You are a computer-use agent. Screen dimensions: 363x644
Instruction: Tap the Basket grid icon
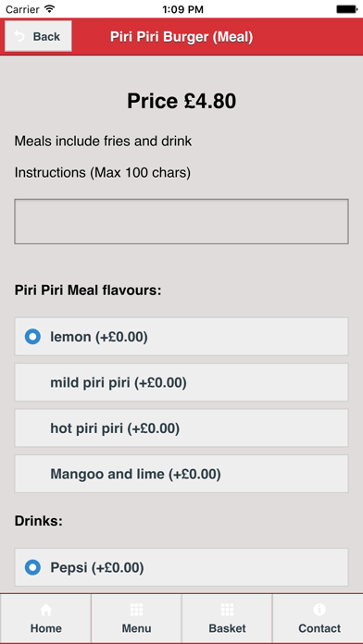pos(227,610)
